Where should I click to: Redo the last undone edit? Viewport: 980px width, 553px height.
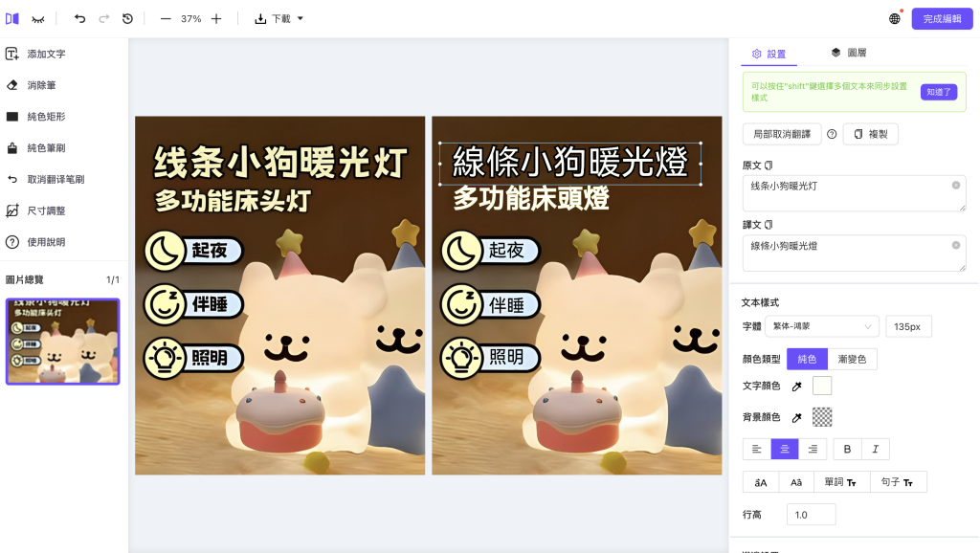(103, 19)
